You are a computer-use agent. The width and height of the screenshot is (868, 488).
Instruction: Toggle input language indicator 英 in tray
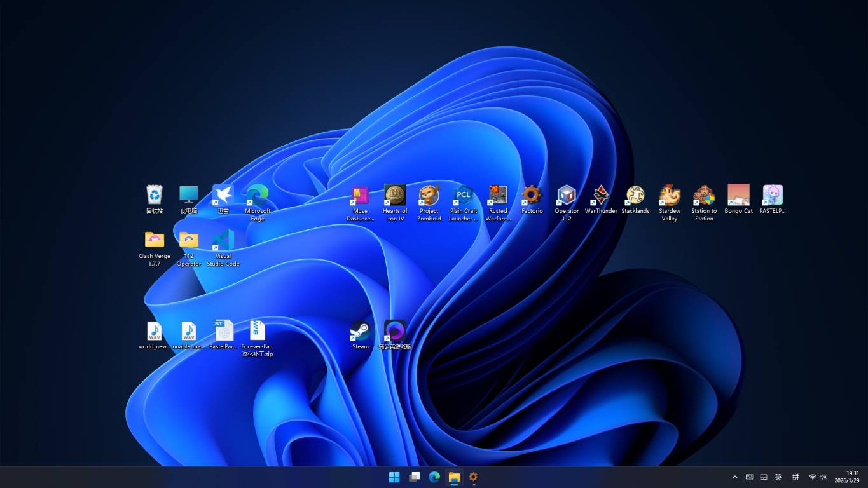point(778,477)
